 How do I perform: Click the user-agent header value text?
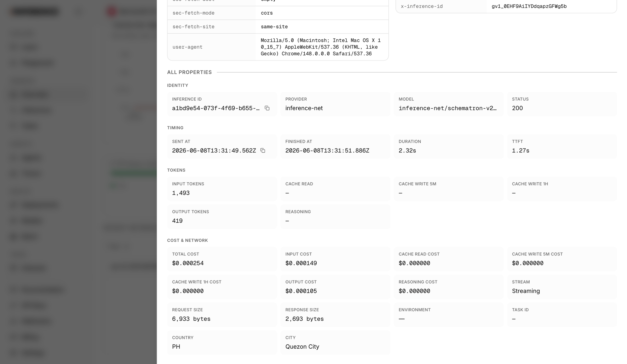coord(321,47)
